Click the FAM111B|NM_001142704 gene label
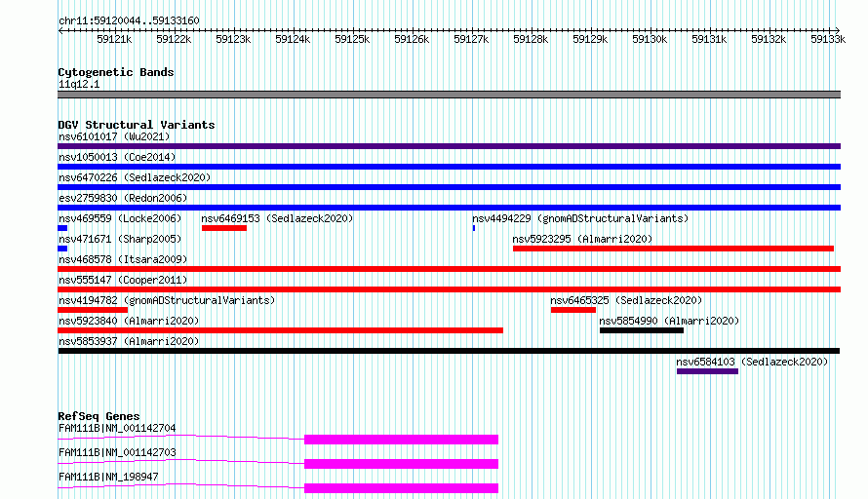Screen dimensions: 868x499 coord(117,428)
